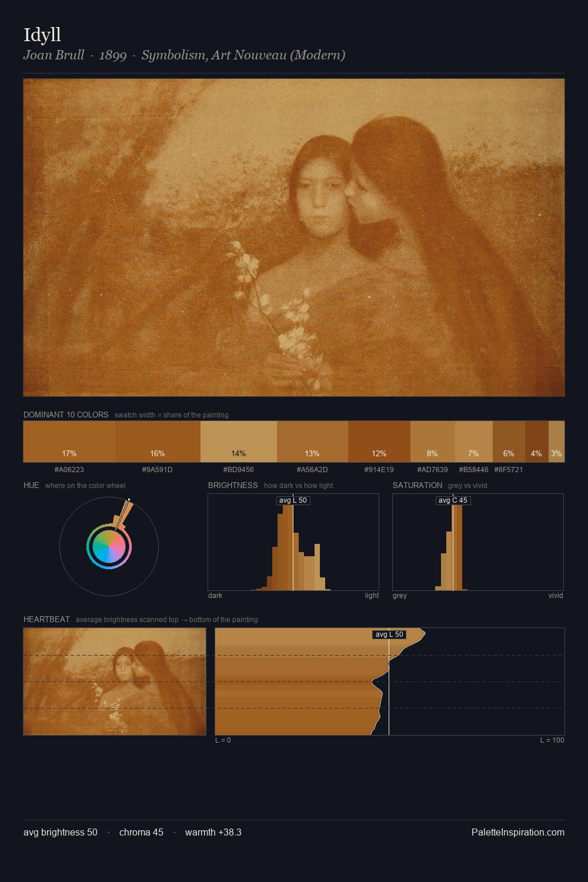Click the artist and year subtitle line
Viewport: 588px width, 882px height.
point(184,55)
